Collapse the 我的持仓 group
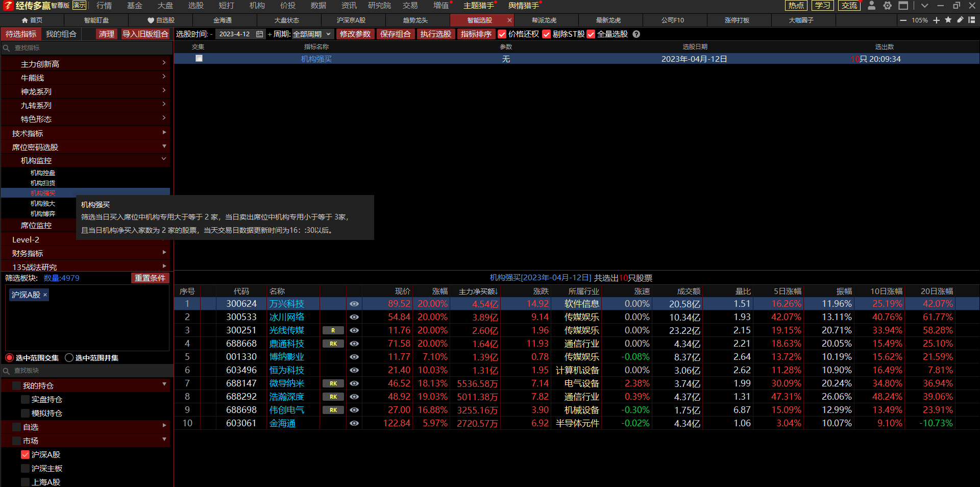 click(x=164, y=384)
